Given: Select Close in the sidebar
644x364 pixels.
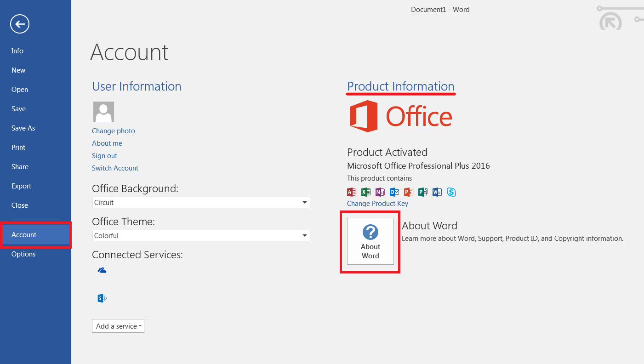Looking at the screenshot, I should (20, 205).
